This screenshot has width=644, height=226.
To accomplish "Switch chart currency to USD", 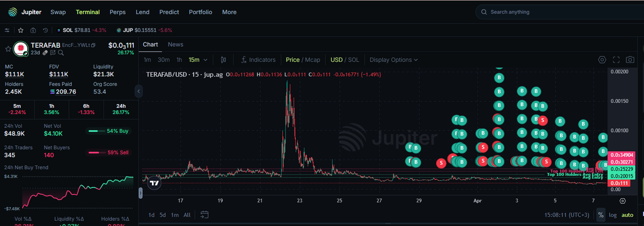I will (x=336, y=60).
